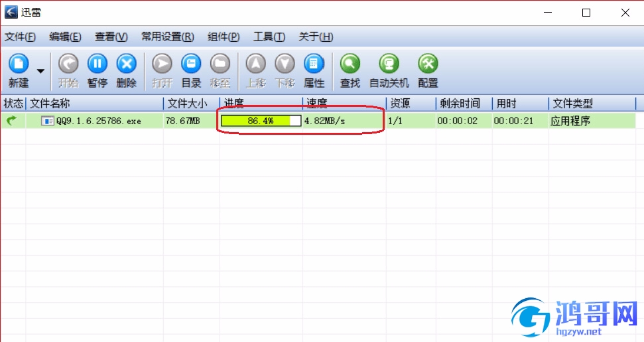This screenshot has height=342, width=644.
Task: Minimize the 迅雷 window
Action: [548, 13]
